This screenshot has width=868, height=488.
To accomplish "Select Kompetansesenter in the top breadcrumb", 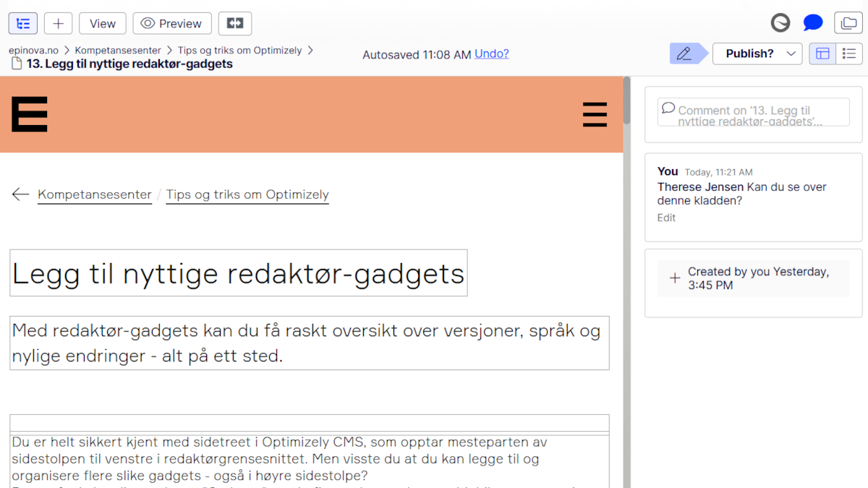I will pyautogui.click(x=117, y=51).
